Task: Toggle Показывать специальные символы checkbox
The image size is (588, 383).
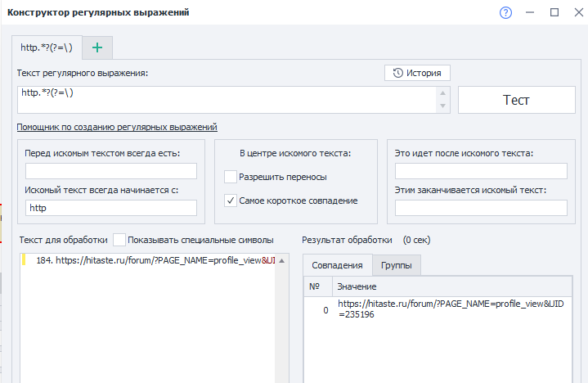Action: pyautogui.click(x=119, y=240)
